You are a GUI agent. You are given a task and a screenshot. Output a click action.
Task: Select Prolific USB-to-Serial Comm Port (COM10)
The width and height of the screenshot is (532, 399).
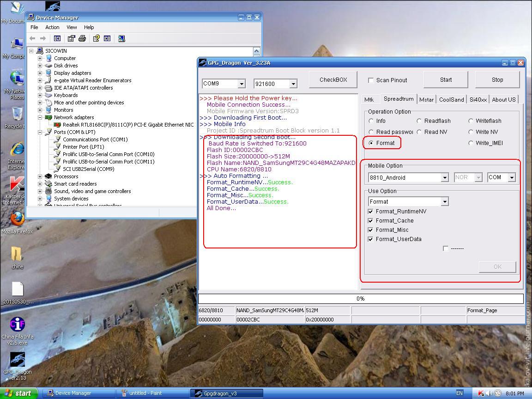(x=108, y=154)
